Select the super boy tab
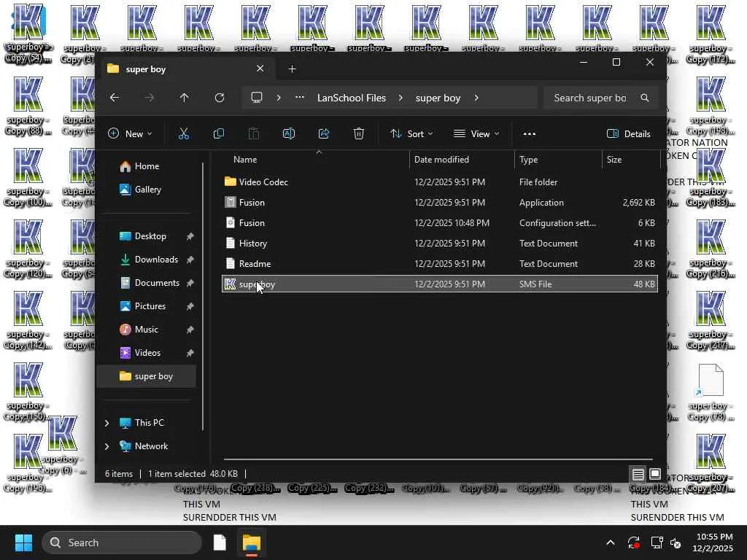The image size is (747, 560). (186, 69)
